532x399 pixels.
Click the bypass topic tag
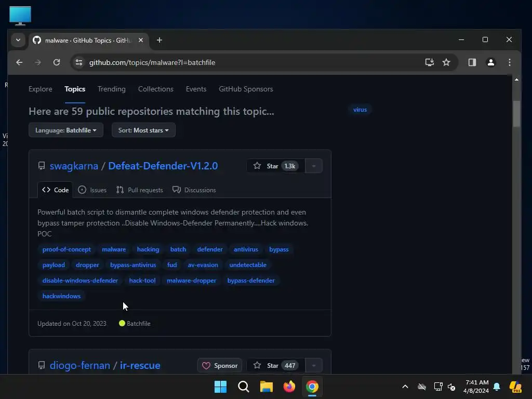(x=279, y=249)
